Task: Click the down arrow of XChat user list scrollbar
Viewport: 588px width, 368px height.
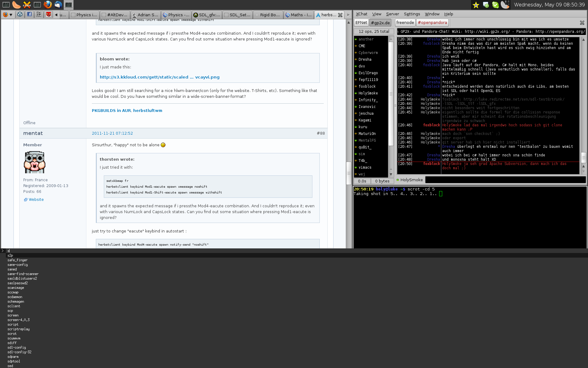Action: pyautogui.click(x=391, y=174)
